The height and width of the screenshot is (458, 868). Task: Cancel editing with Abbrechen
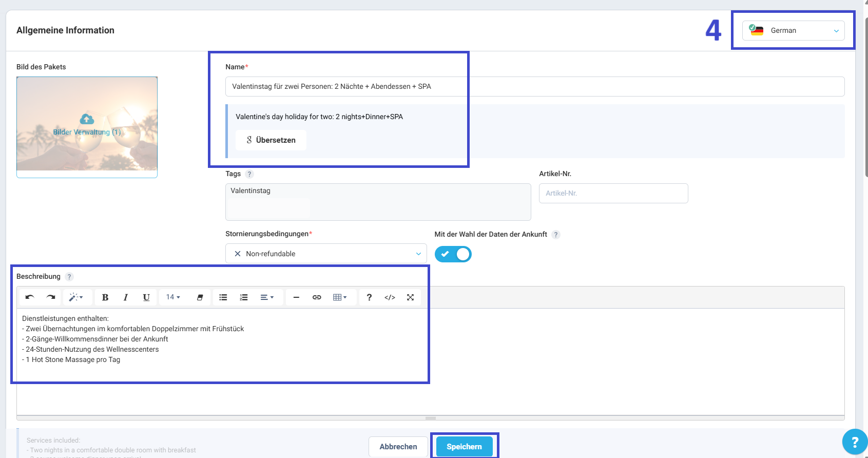pyautogui.click(x=398, y=447)
